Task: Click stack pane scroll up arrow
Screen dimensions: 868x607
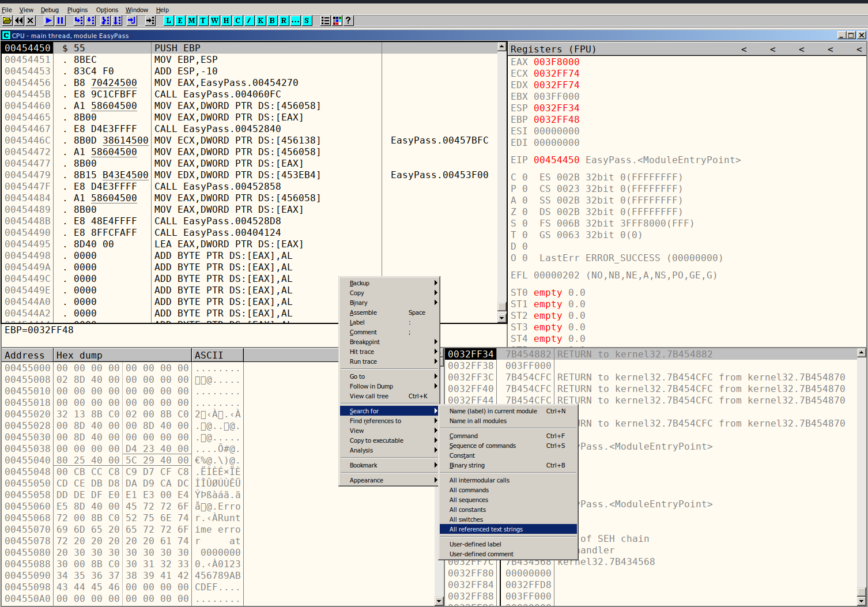Action: pos(861,353)
